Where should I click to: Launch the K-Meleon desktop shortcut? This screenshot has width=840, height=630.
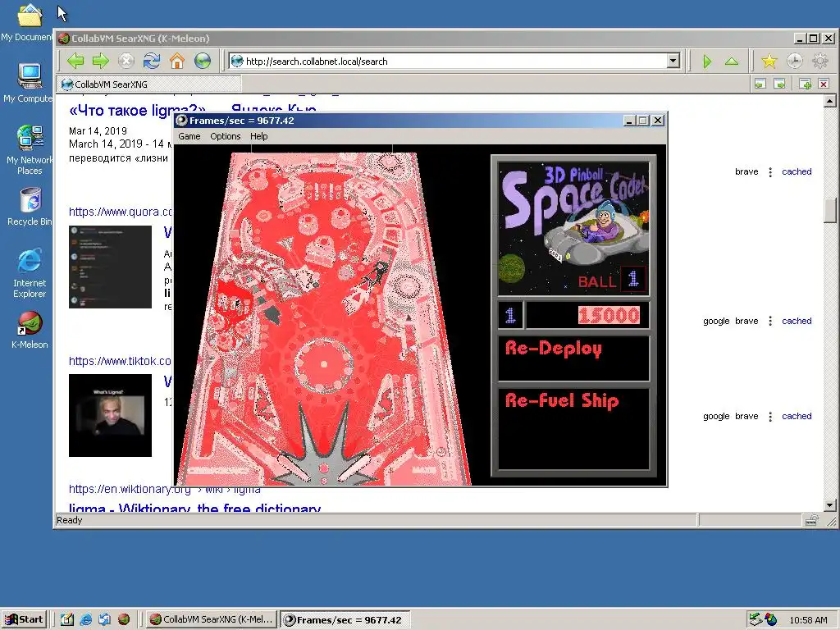tap(30, 330)
